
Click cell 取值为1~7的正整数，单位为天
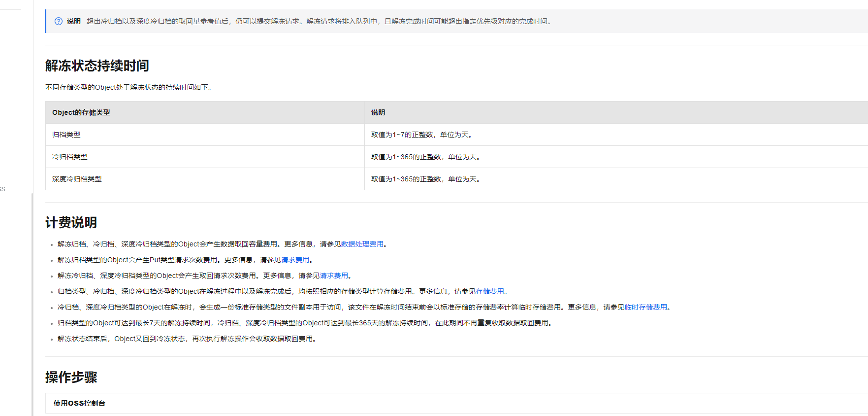616,135
